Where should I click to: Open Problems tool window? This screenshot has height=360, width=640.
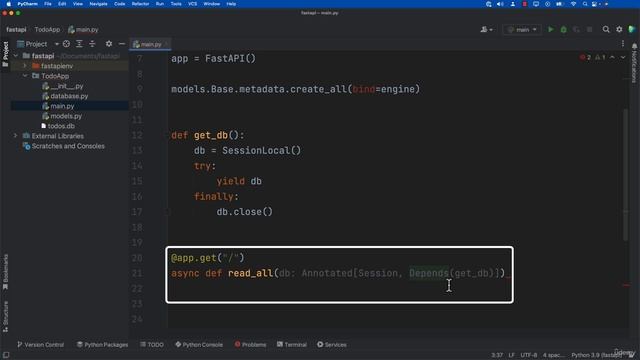pyautogui.click(x=250, y=345)
